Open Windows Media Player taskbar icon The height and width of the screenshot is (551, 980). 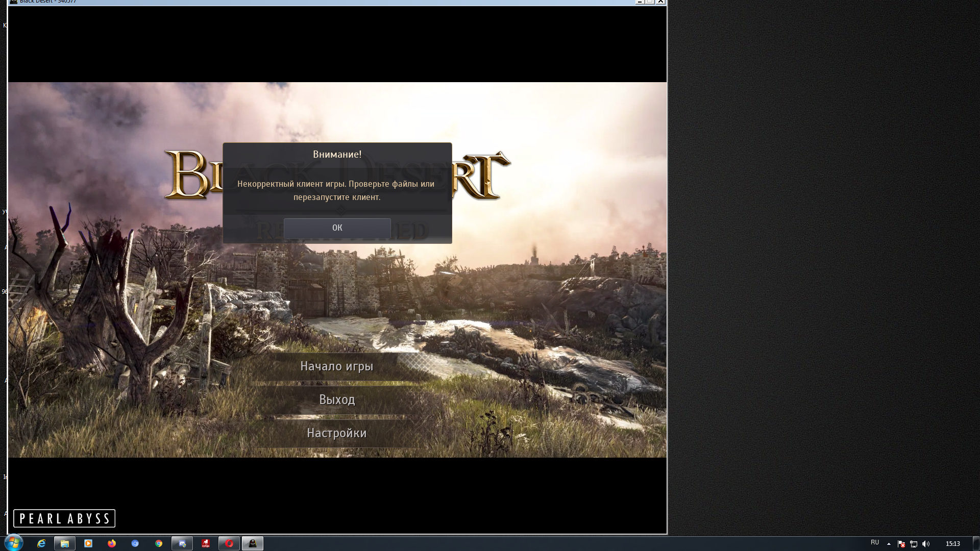coord(88,543)
